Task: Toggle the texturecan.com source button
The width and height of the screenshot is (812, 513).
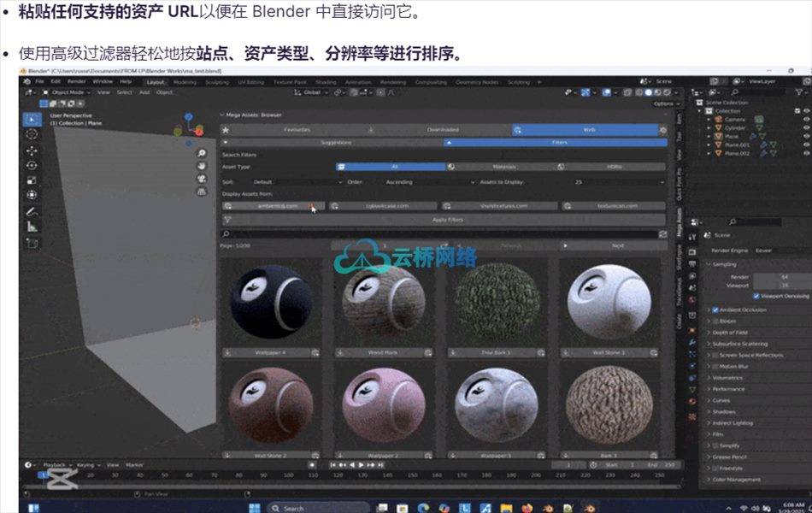Action: 615,206
